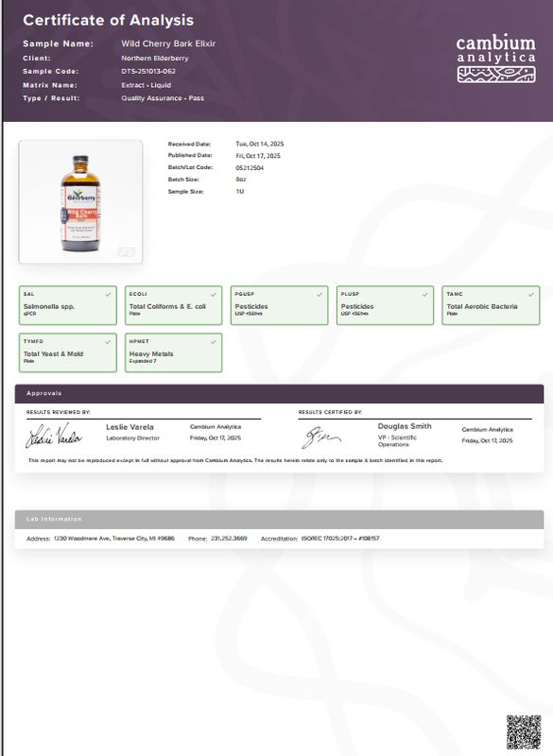The image size is (553, 756).
Task: Select the Total Coliforms & E. coli card
Action: coord(174,305)
